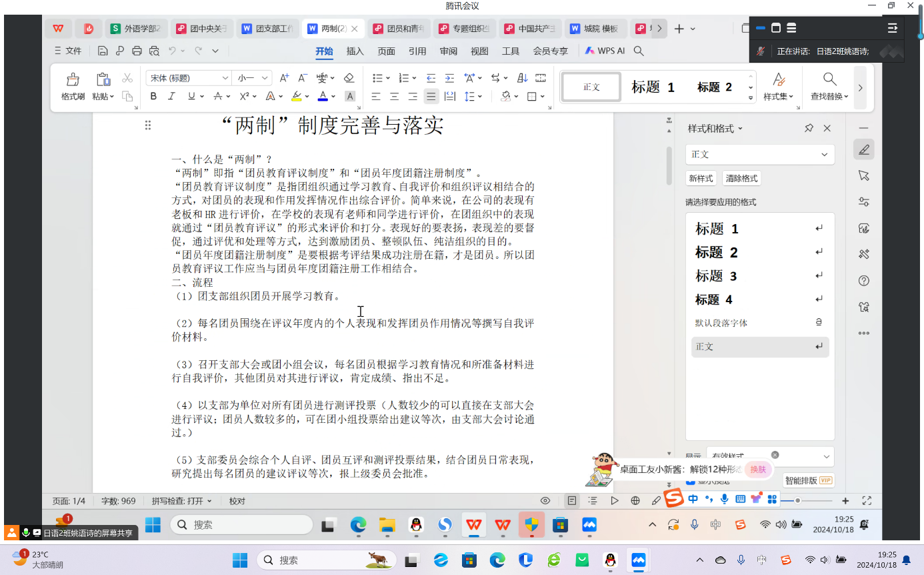Open the font size dropdown 小一
The height and width of the screenshot is (575, 924).
265,78
